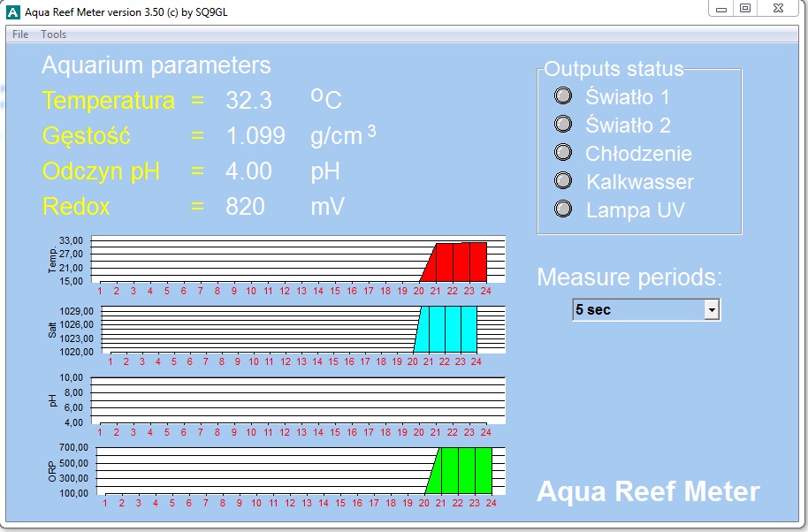The width and height of the screenshot is (808, 532).
Task: Click the Redox parameter label
Action: 76,207
